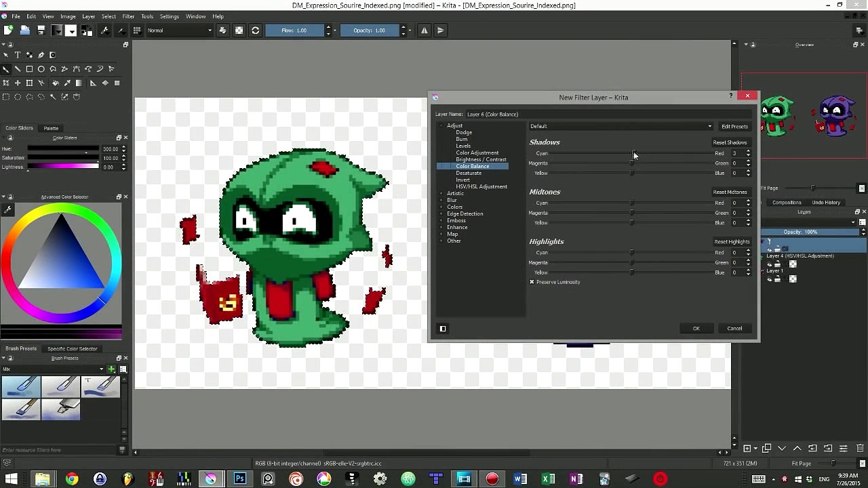Select the Freehand Brush tool
This screenshot has height=488, width=868.
[6, 69]
